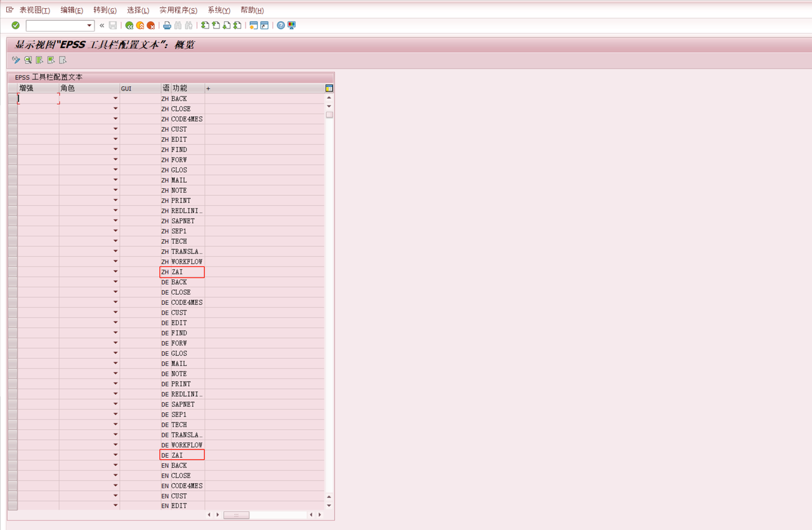This screenshot has height=530, width=812.
Task: Click the horizontal scroll far-right arrow
Action: [x=319, y=515]
